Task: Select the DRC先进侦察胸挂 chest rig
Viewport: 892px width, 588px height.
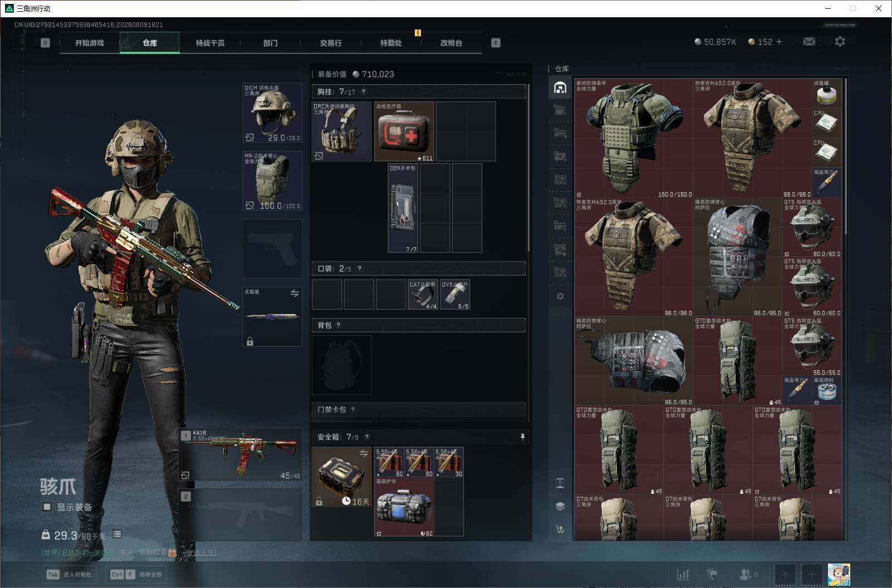Action: coord(341,131)
